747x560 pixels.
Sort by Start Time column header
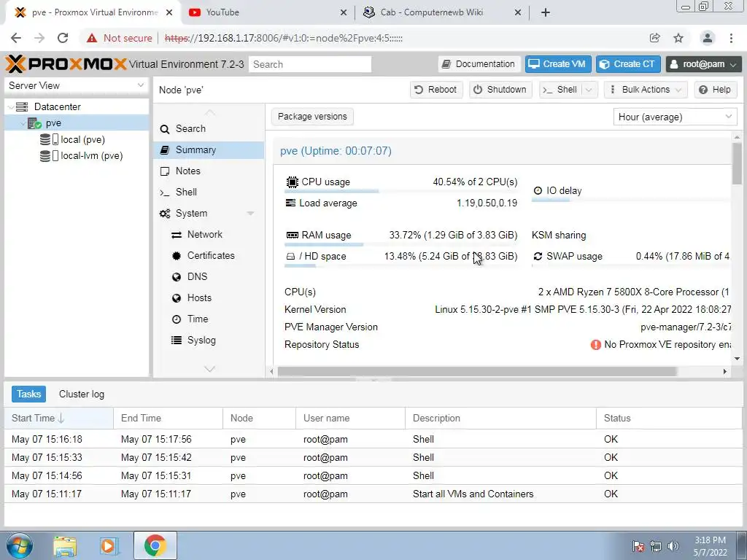(58, 418)
